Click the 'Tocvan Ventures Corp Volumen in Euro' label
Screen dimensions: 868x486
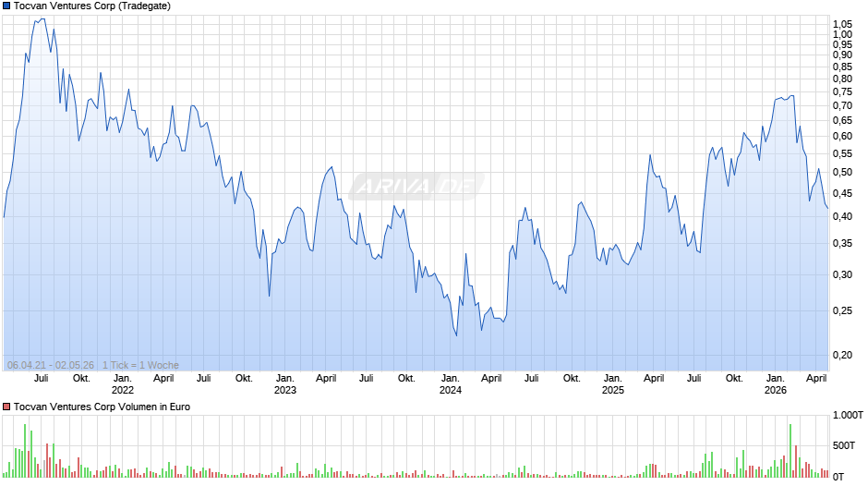click(x=102, y=407)
